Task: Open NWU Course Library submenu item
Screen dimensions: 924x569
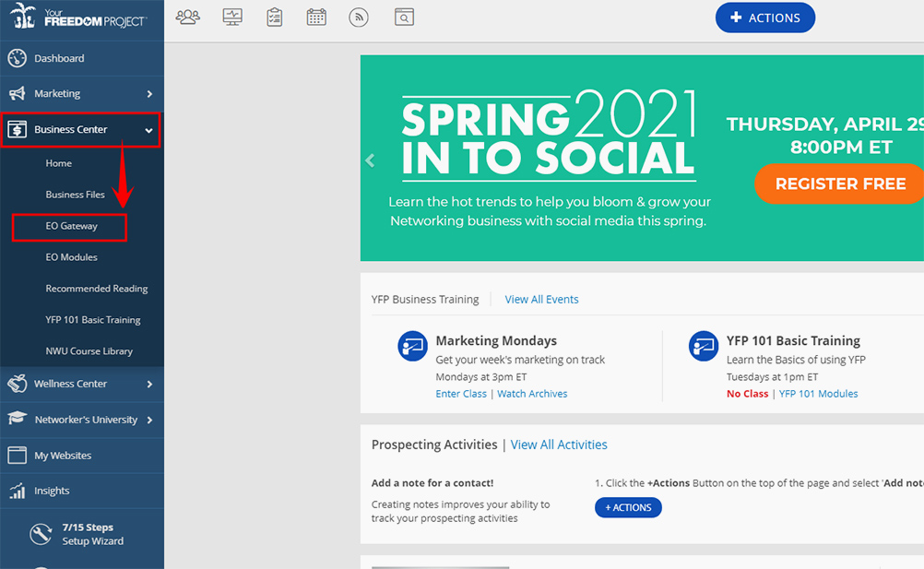Action: coord(89,350)
